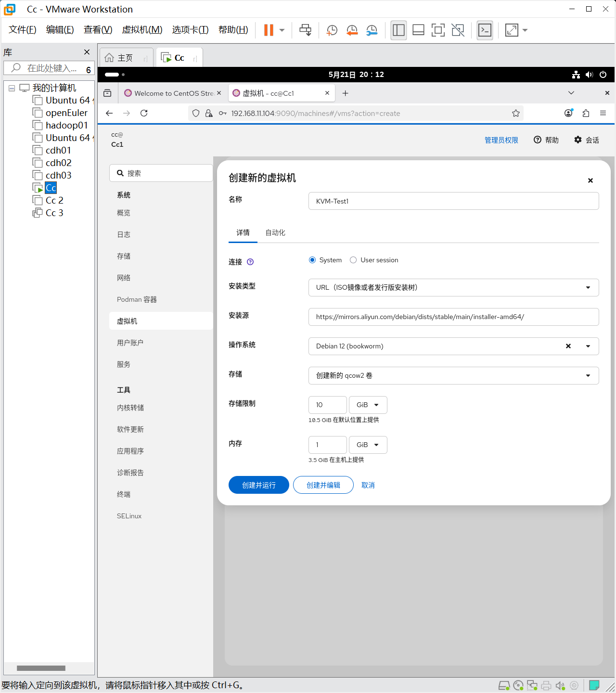The width and height of the screenshot is (616, 693).
Task: Bookmark this page with the star icon
Action: (x=516, y=113)
